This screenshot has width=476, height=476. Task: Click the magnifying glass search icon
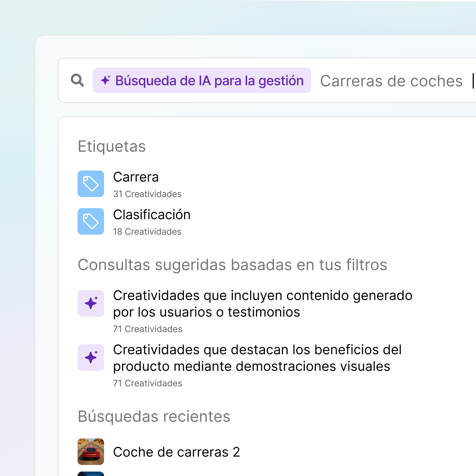click(76, 80)
